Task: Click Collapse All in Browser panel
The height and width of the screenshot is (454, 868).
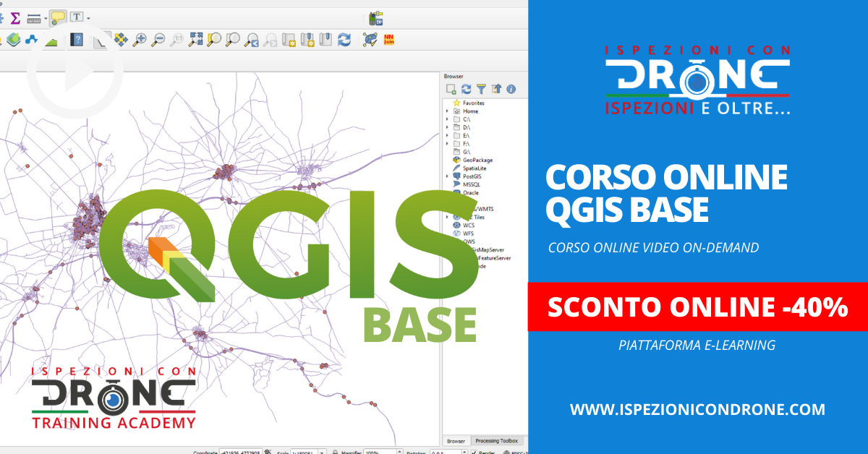Action: [x=496, y=89]
